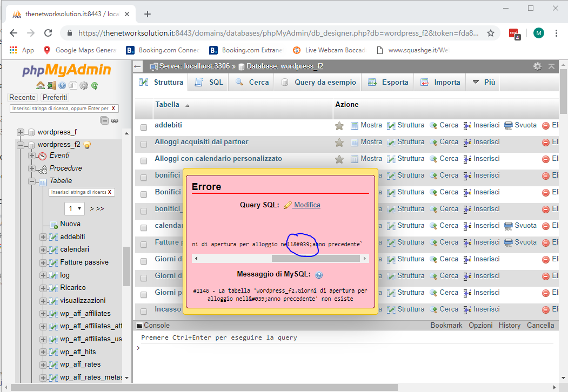The width and height of the screenshot is (568, 392).
Task: Click the error dialog horizontal scrollbar thumb
Action: coord(316,259)
